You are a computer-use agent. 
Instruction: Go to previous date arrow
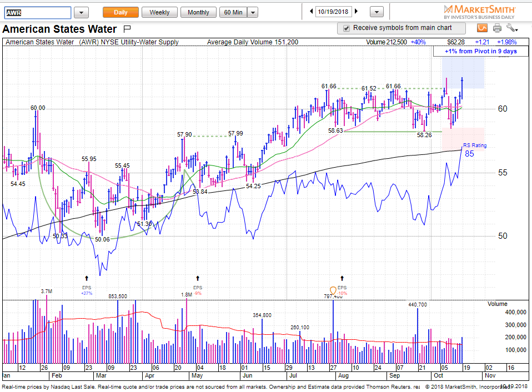(x=311, y=11)
